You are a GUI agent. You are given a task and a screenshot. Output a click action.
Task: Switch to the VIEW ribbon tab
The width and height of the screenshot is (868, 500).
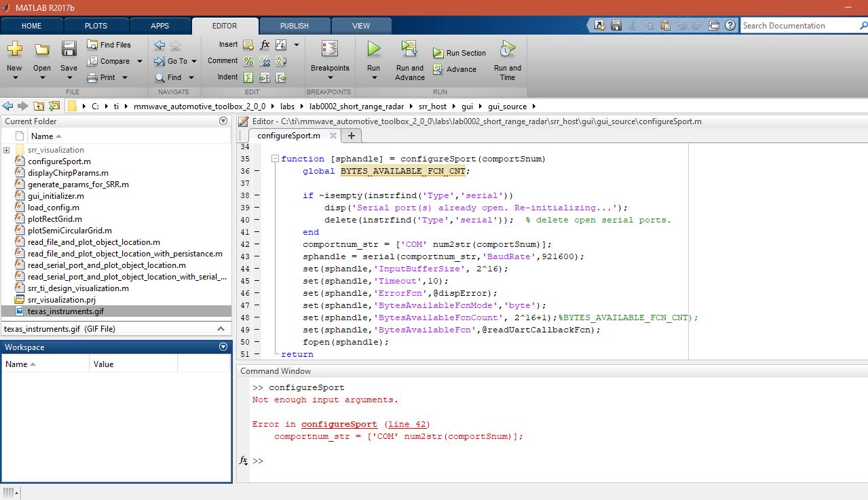[361, 26]
